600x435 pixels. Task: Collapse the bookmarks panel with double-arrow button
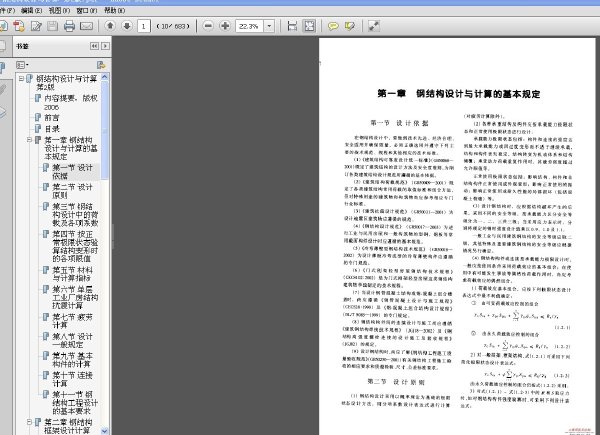[95, 46]
